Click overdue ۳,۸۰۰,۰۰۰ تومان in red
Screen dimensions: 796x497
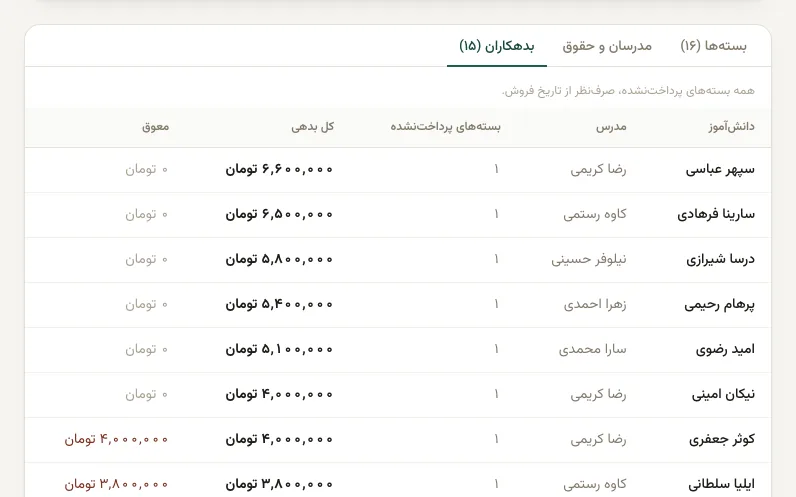point(116,485)
